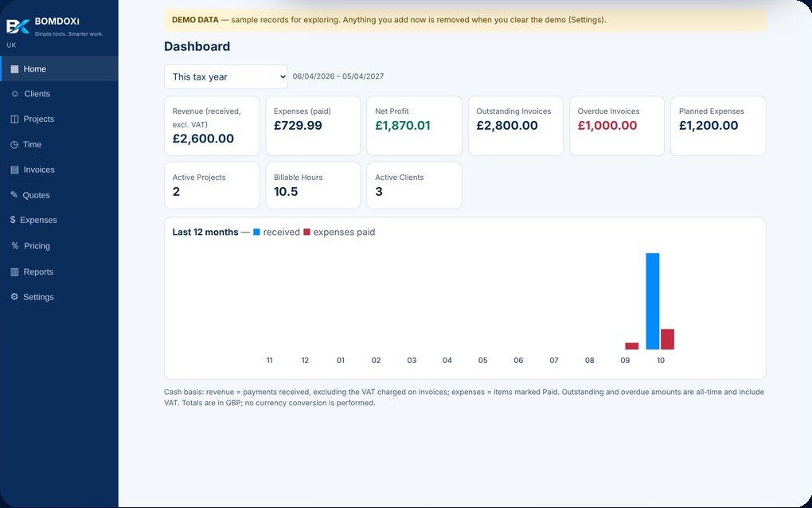
Task: Open the Home menu item
Action: click(x=59, y=68)
